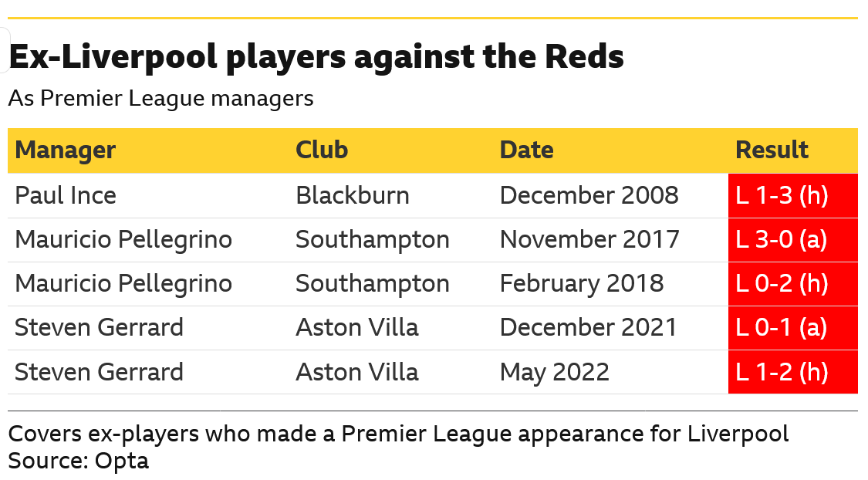Click the Covers ex-players footnote text
Image resolution: width=868 pixels, height=480 pixels.
(398, 434)
